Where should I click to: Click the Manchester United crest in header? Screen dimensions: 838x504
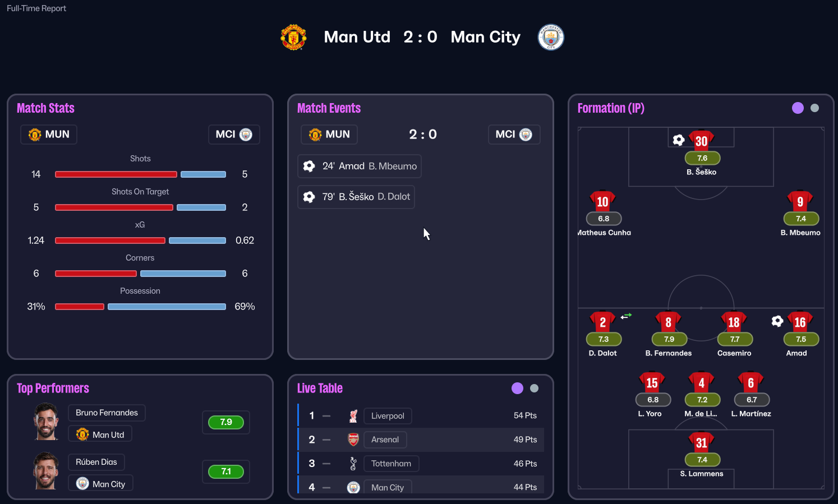293,37
